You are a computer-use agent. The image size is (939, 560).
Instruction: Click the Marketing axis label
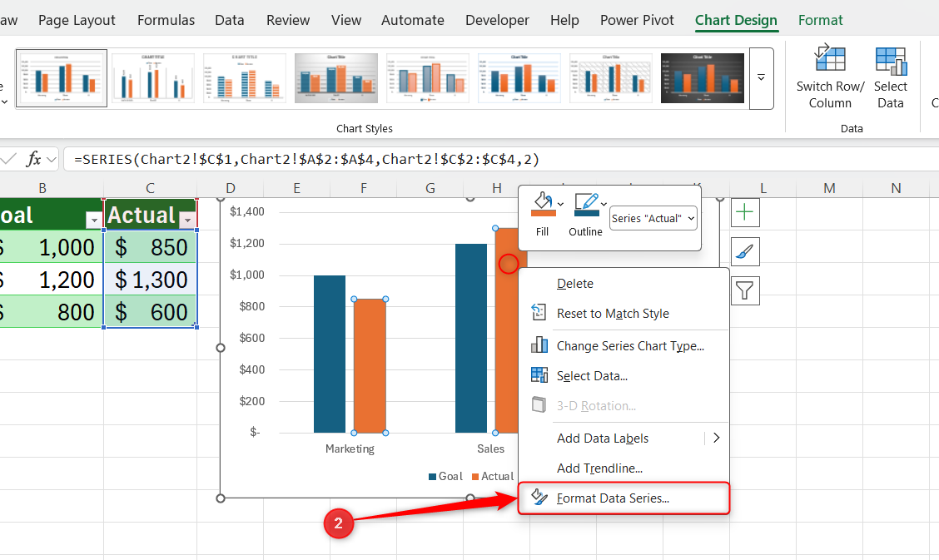click(x=350, y=448)
